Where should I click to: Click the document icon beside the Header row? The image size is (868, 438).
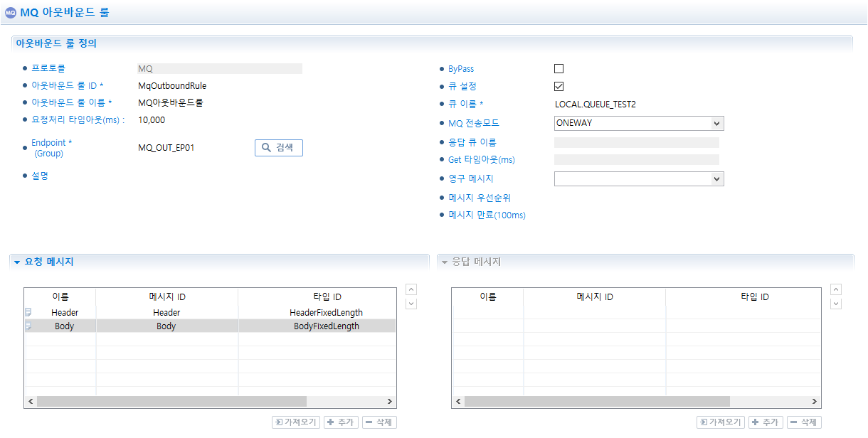(x=30, y=311)
